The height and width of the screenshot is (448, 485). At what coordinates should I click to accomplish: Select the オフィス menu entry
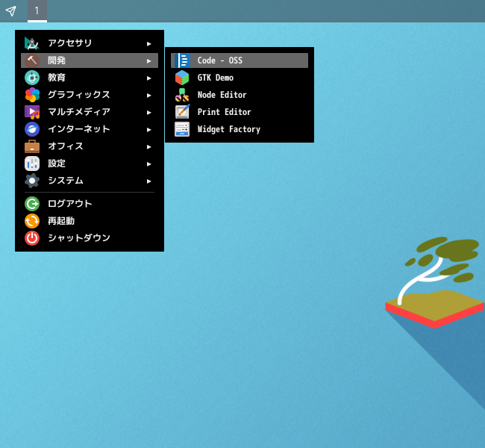click(x=66, y=146)
